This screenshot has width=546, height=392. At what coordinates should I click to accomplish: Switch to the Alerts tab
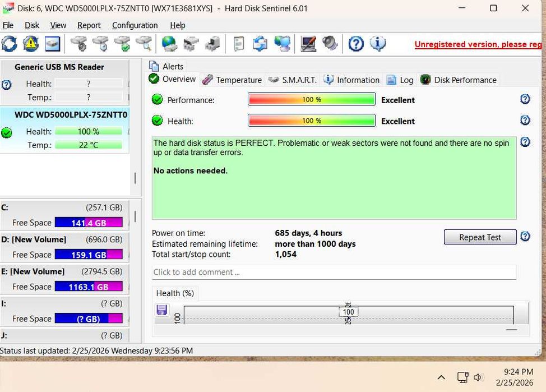(166, 66)
